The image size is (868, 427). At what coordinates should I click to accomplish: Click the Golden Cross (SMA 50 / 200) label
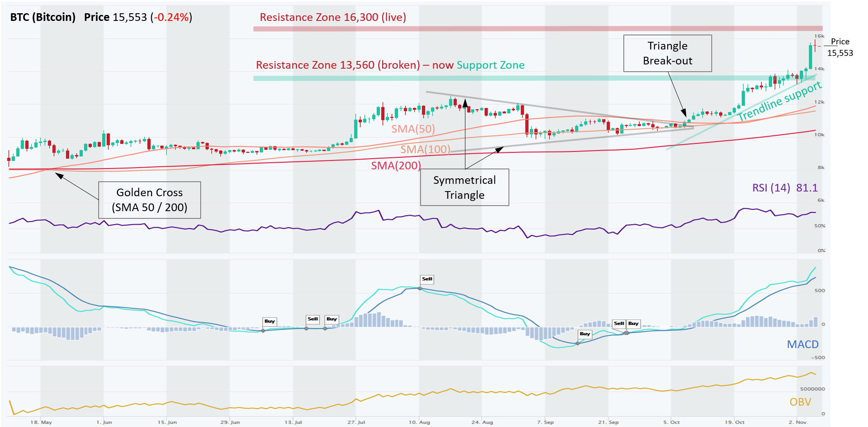(149, 200)
